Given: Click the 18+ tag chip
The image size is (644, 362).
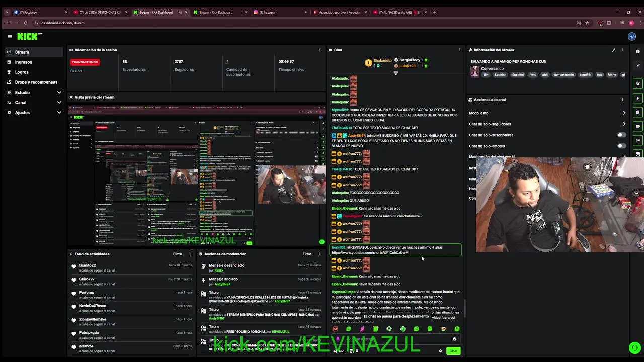Looking at the screenshot, I should coord(486,75).
